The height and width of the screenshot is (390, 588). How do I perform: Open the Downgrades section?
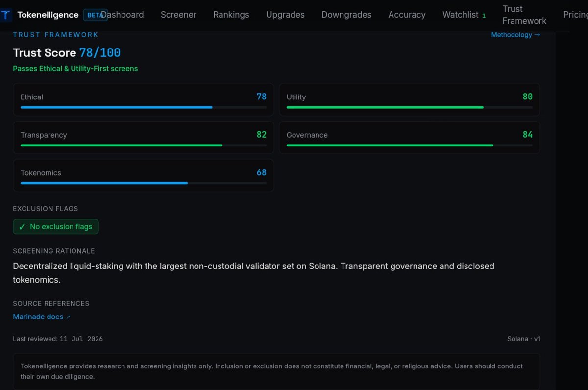[x=346, y=15]
